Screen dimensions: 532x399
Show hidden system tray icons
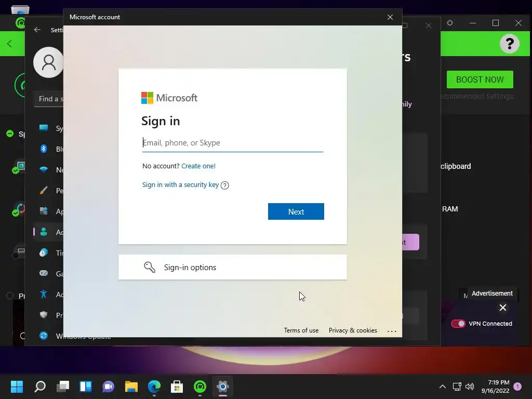pyautogui.click(x=443, y=387)
